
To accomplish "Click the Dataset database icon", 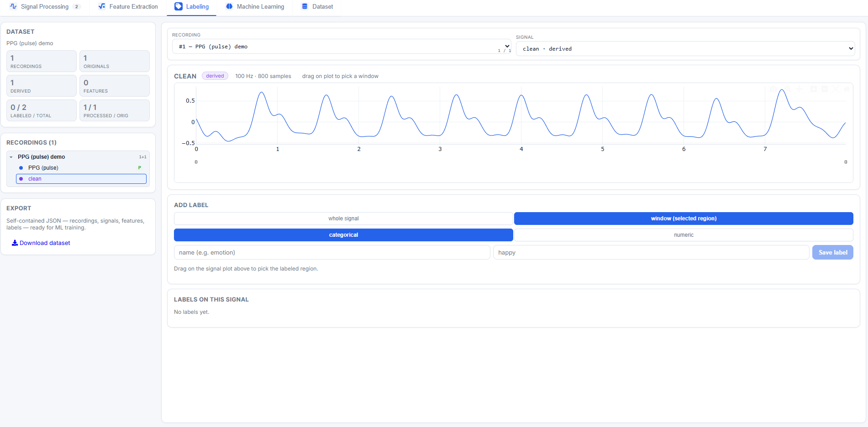I will (305, 6).
